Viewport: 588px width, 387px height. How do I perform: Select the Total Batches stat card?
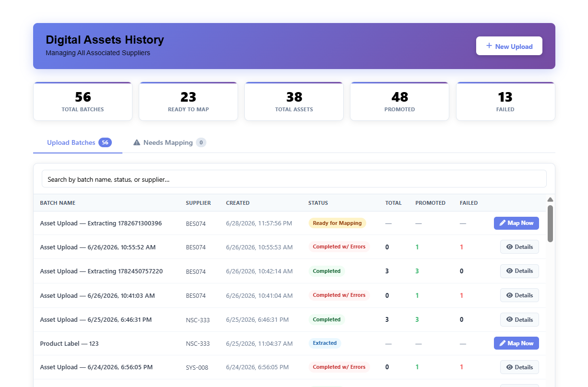(x=83, y=101)
